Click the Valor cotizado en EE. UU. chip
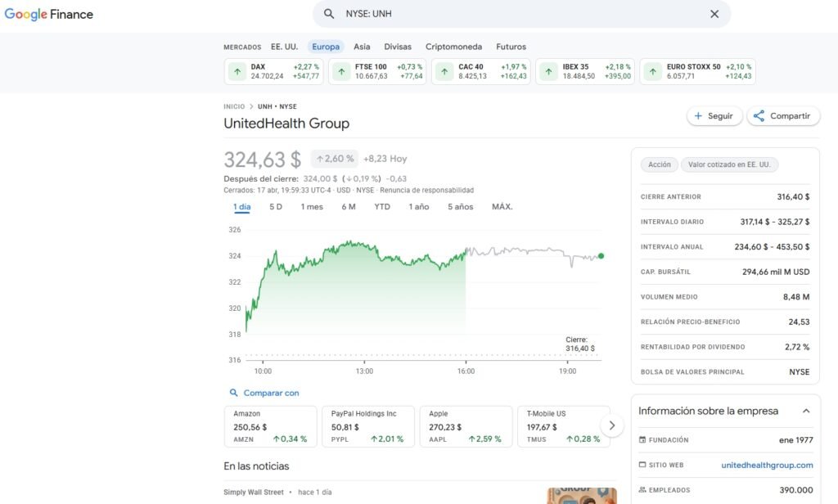The height and width of the screenshot is (504, 838). [x=729, y=164]
